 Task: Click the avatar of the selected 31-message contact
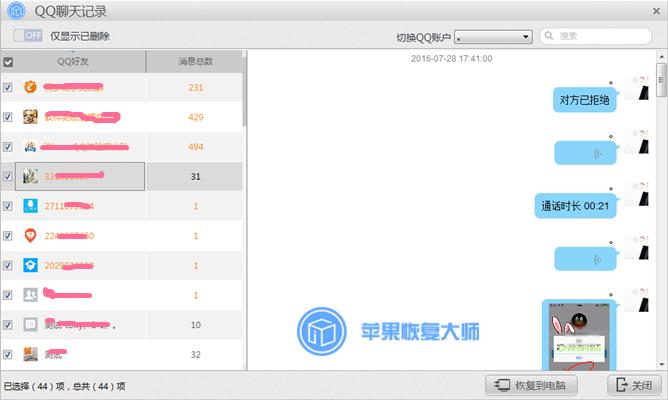(30, 176)
